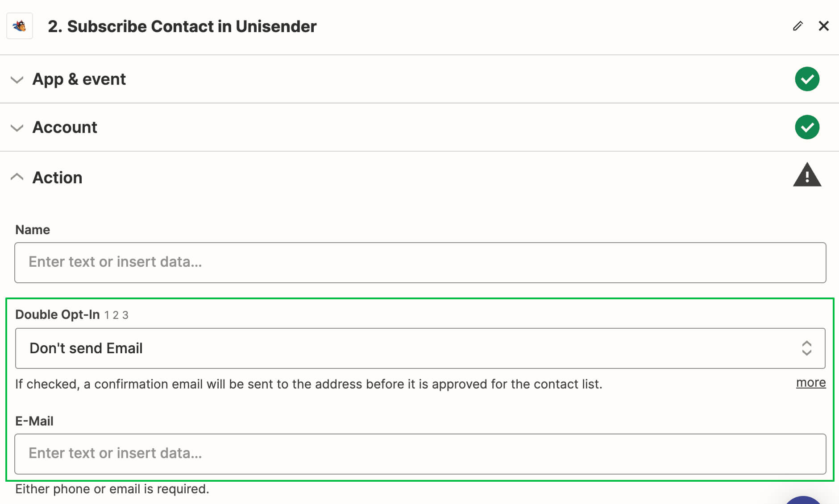The height and width of the screenshot is (504, 839).
Task: Click the Unisender app logo icon
Action: [x=20, y=26]
